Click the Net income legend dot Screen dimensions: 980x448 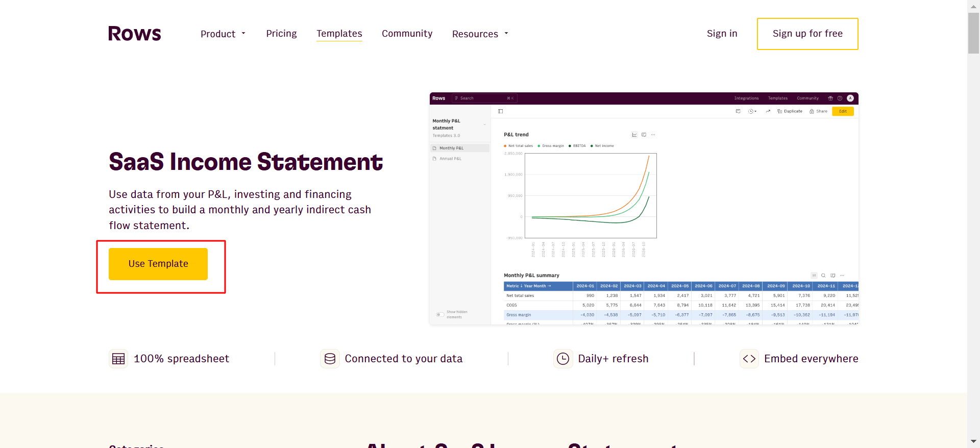coord(592,146)
